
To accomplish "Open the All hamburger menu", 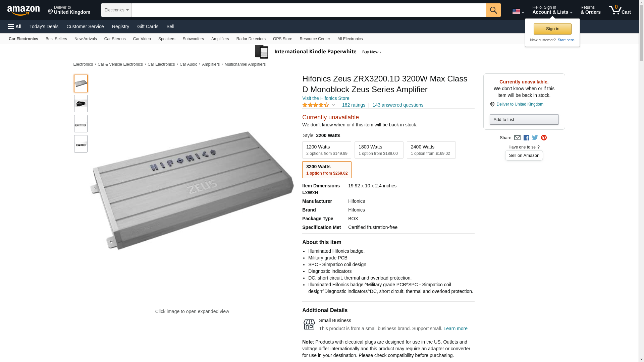I will (x=15, y=26).
